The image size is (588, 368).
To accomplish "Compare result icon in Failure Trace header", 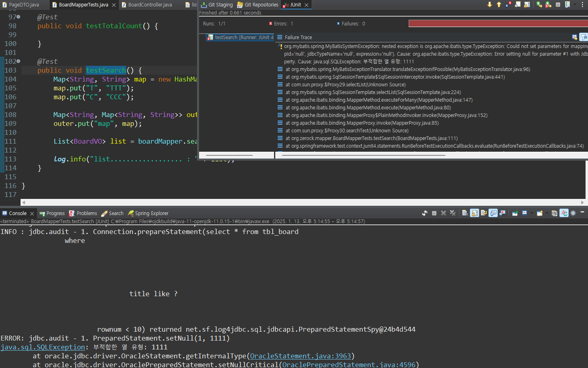I will 575,37.
